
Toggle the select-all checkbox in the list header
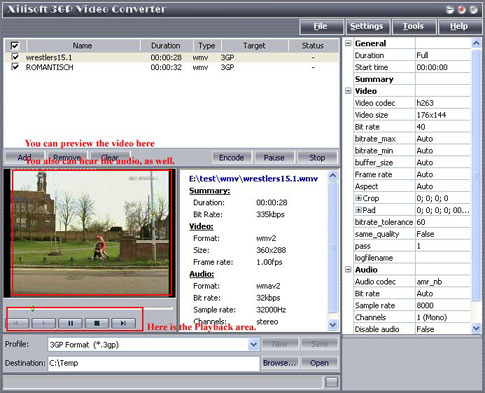[15, 45]
